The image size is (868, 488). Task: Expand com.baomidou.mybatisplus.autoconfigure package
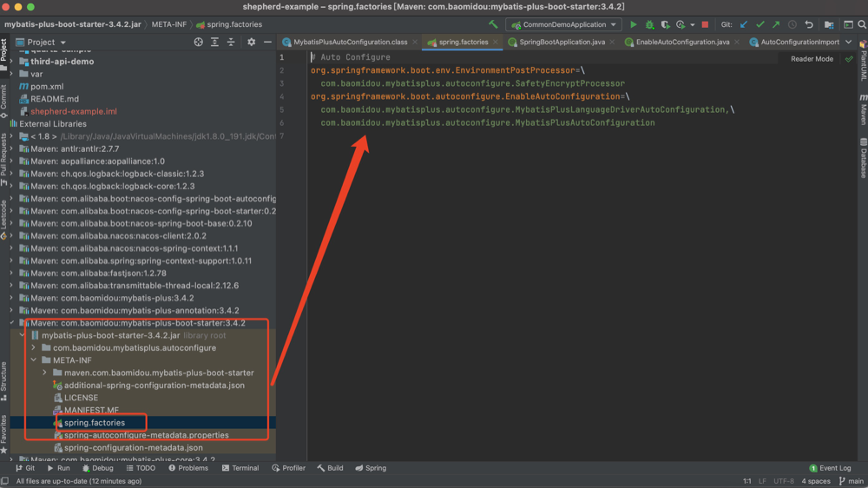34,348
